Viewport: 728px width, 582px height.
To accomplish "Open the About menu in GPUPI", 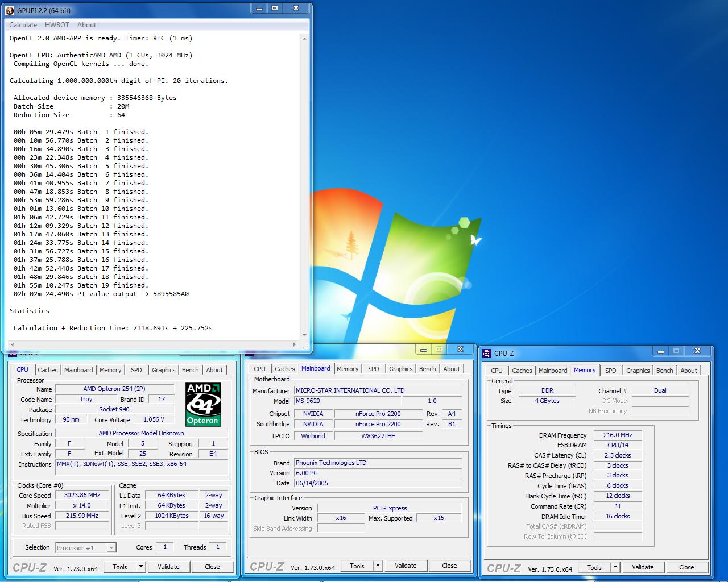I will coord(86,25).
